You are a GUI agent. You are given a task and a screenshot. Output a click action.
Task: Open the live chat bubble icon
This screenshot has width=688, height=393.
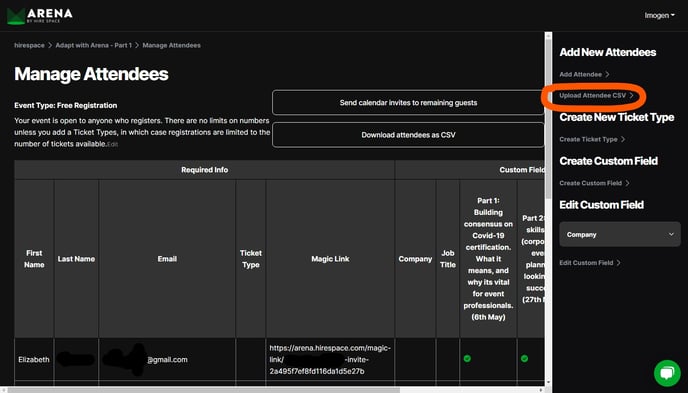pos(667,373)
